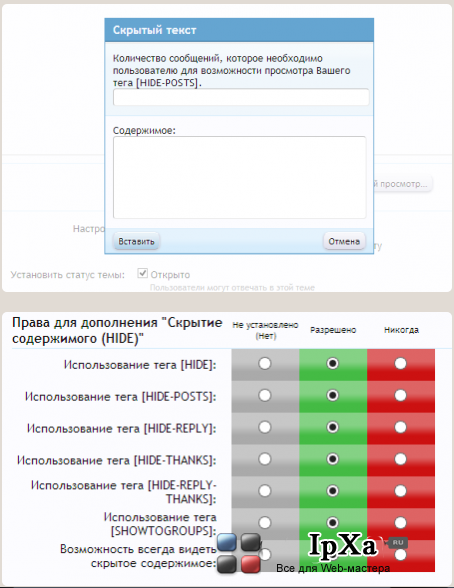Allow [HIDE-REPLY-THANKS] tag usage

tap(333, 491)
